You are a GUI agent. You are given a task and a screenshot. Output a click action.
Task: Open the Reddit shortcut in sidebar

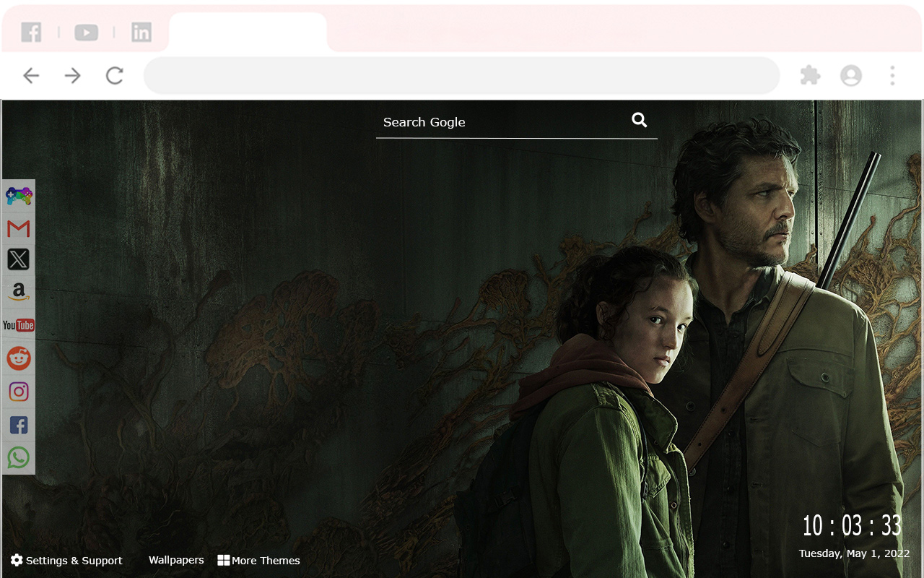pyautogui.click(x=19, y=358)
